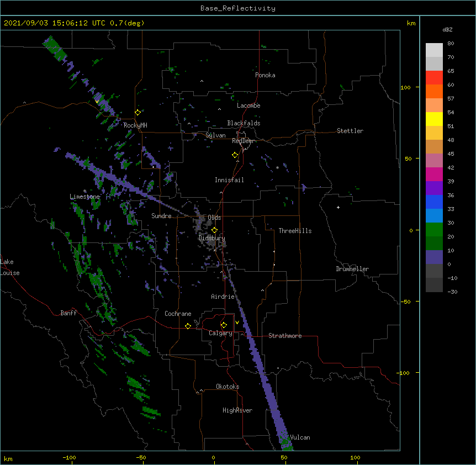The image size is (476, 465).
Task: Click the dBZ legend heading
Action: click(447, 30)
